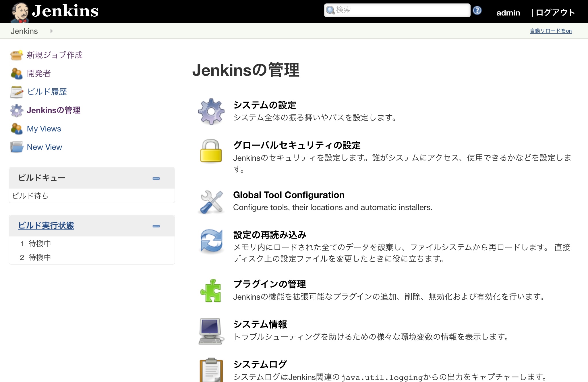Screen dimensions: 588x382
Task: Click the search help question mark icon
Action: [x=477, y=11]
